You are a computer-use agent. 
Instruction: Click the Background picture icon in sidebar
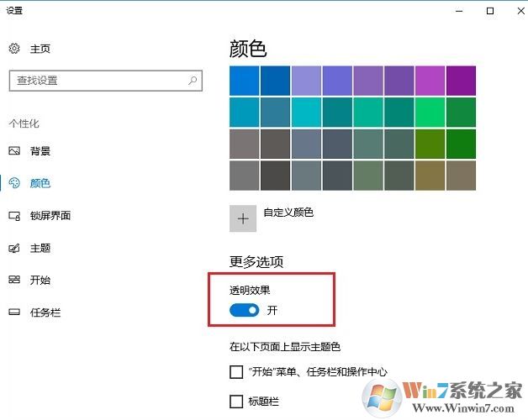(x=13, y=151)
